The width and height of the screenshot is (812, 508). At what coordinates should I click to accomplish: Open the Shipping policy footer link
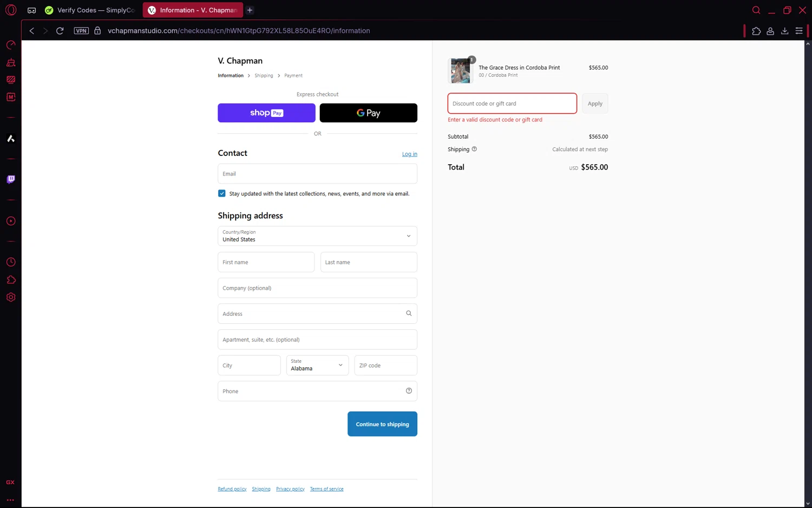click(x=261, y=489)
